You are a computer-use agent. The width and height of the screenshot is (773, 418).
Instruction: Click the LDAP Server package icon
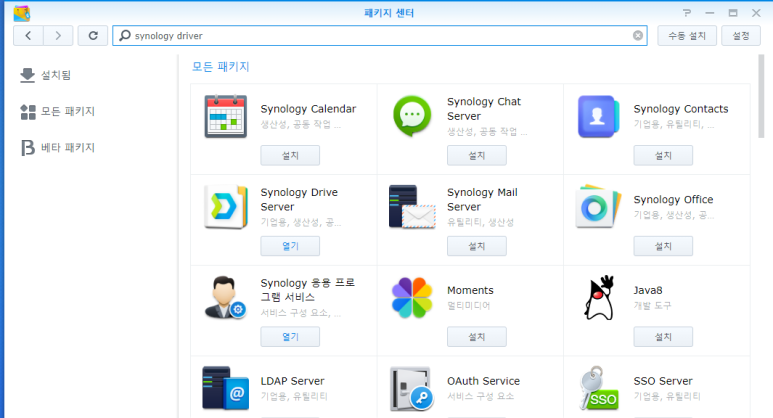point(225,388)
